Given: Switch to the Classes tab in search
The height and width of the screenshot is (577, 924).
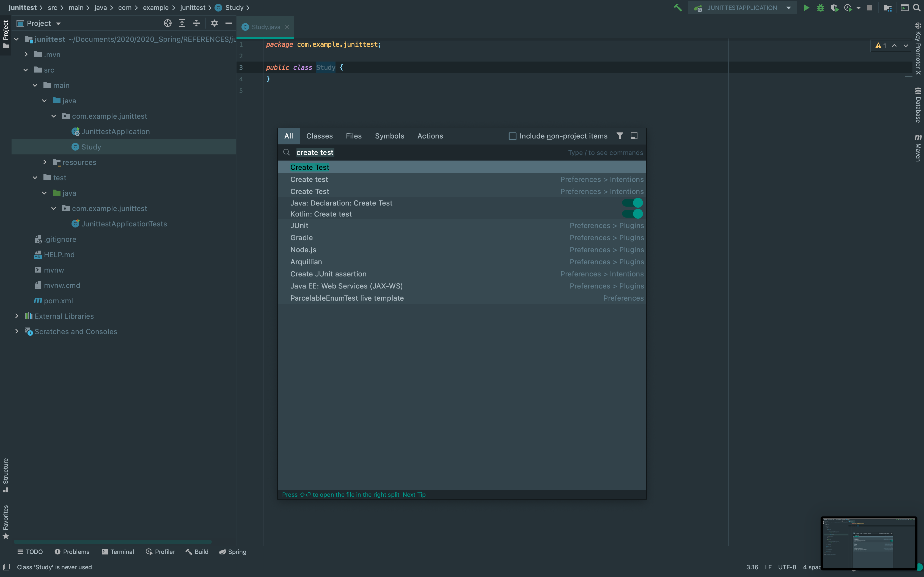Looking at the screenshot, I should 319,136.
